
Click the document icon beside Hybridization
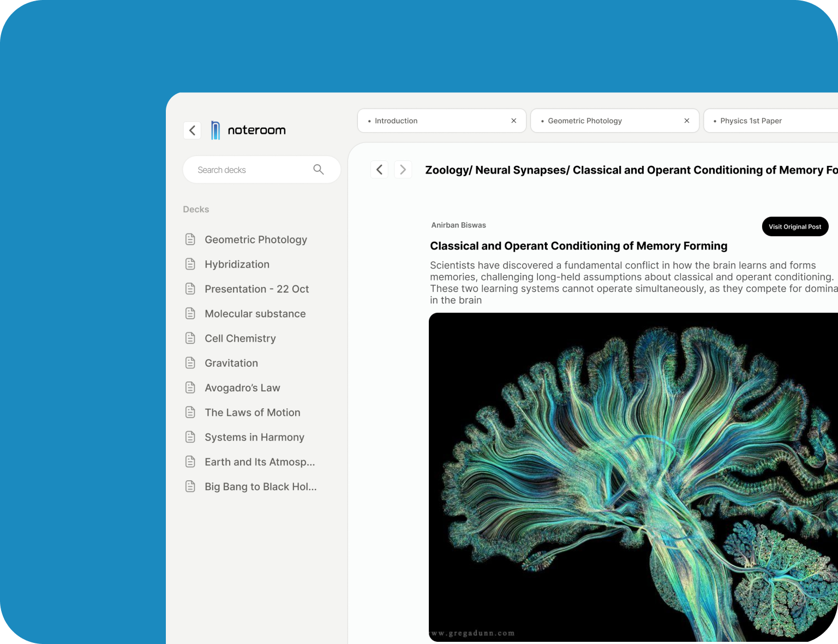(190, 264)
